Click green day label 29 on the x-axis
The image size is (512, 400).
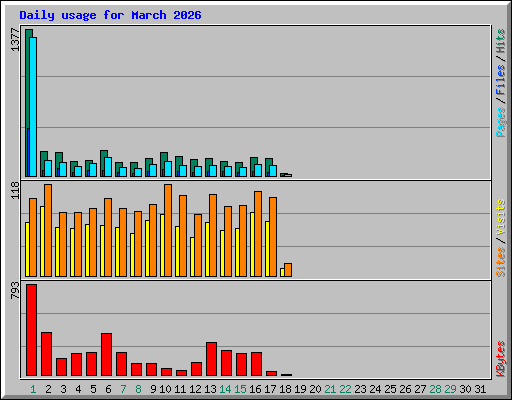pos(450,389)
